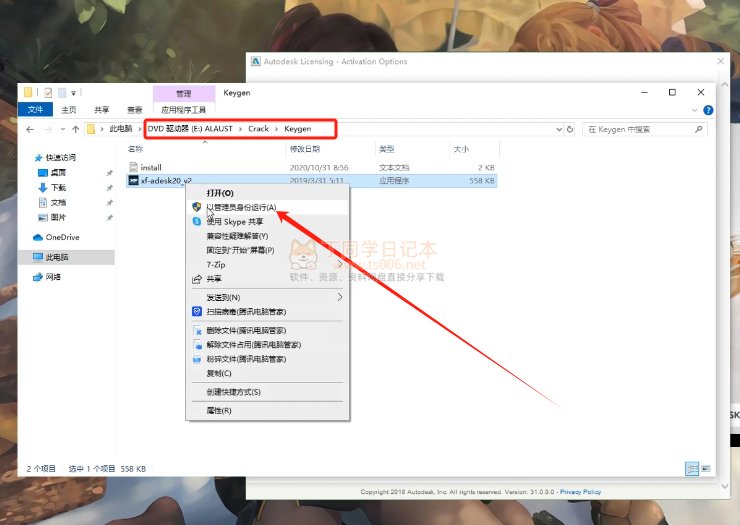Select 快速访问 in the navigation pane
740x525 pixels.
(60, 157)
